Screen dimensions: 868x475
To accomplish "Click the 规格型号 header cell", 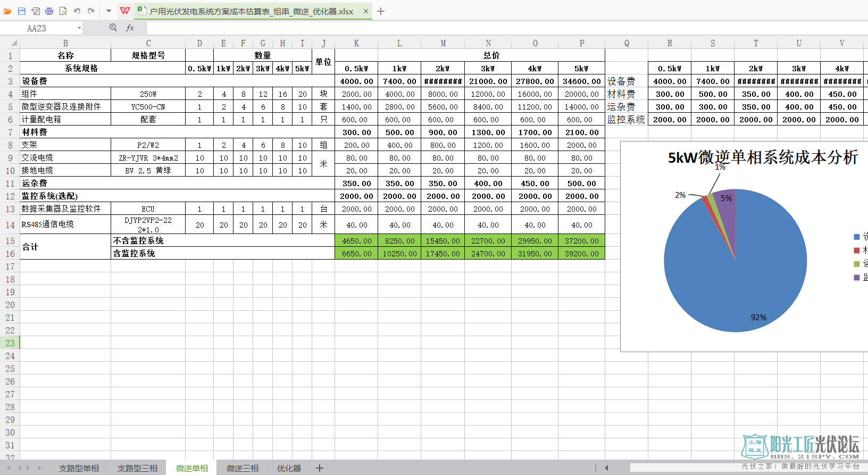I will (x=148, y=55).
